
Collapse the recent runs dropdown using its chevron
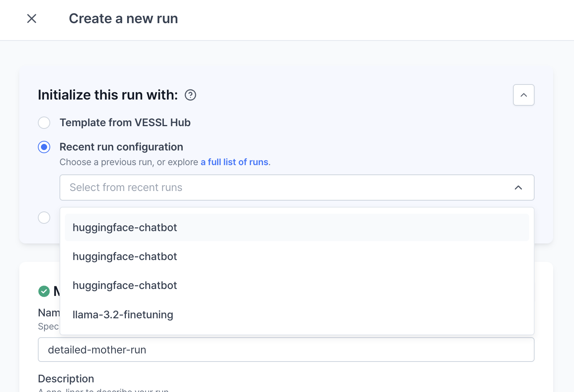click(x=518, y=188)
